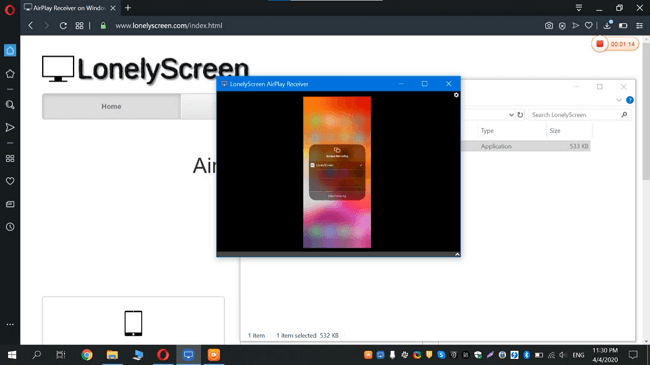Select the Application file row in Explorer
The height and width of the screenshot is (365, 650).
coord(526,146)
